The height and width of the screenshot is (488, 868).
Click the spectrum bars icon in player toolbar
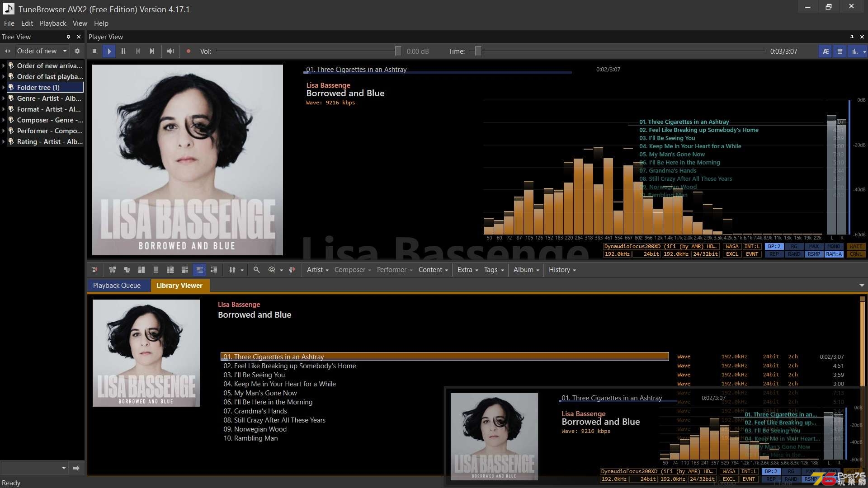(x=855, y=51)
